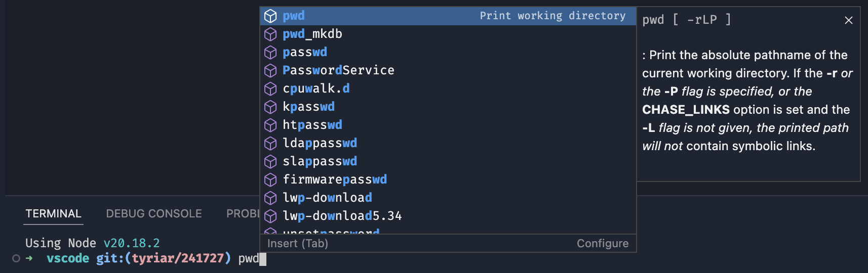This screenshot has width=868, height=273.
Task: Select the pwd_mkdb suggestion text
Action: pos(312,34)
